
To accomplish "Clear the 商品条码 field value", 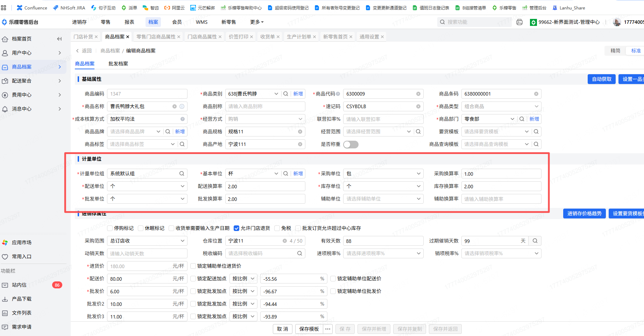I will 536,94.
